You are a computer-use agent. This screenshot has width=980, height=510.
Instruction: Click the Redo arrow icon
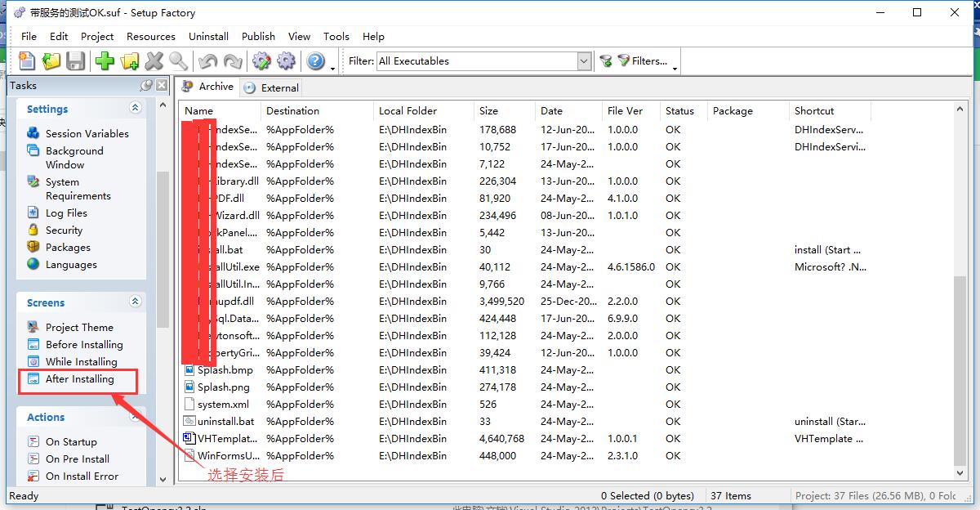pos(232,61)
